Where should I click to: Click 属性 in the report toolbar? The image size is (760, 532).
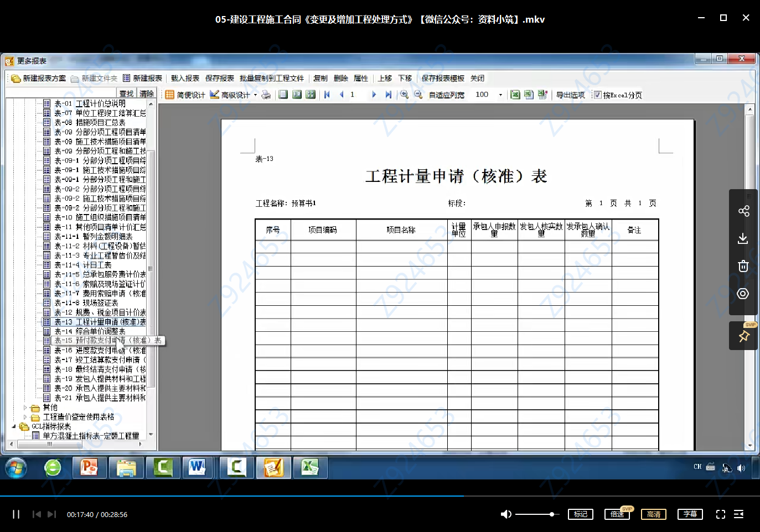click(x=360, y=78)
